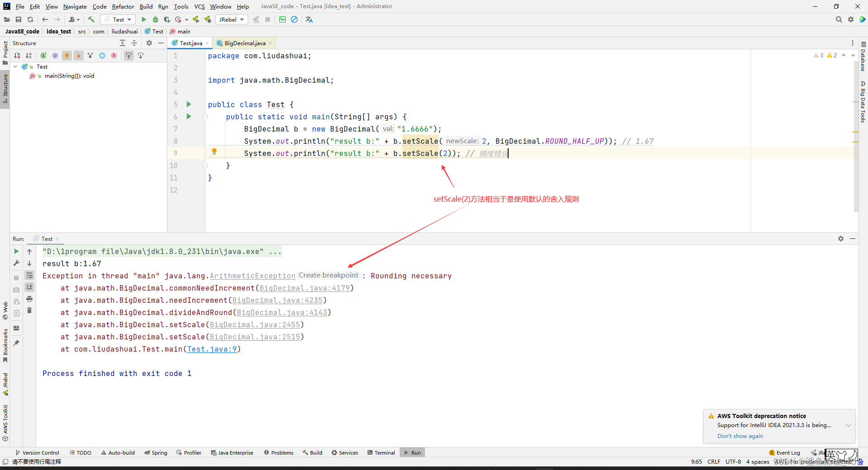Hide the Structure panel with minus icon
Image resolution: width=868 pixels, height=470 pixels.
click(x=161, y=43)
